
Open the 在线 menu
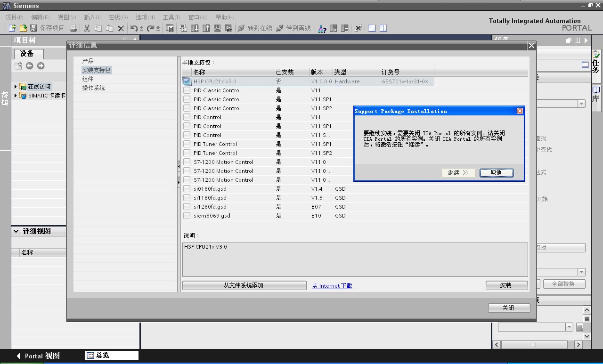tap(118, 17)
